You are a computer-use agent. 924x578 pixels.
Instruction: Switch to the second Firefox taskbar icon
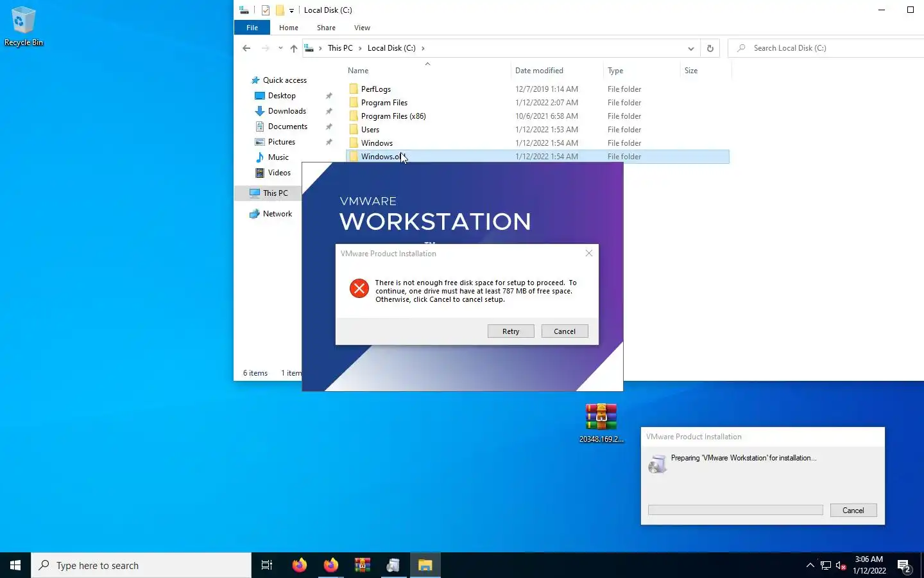pos(330,565)
